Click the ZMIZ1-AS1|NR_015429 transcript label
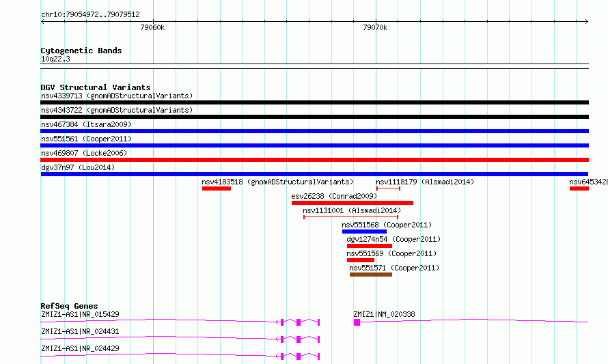 [x=80, y=314]
